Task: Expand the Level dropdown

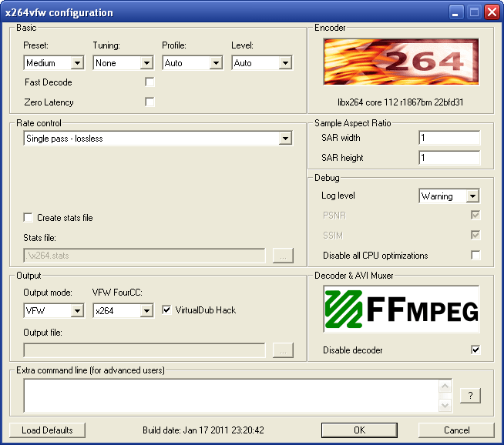Action: [x=262, y=63]
